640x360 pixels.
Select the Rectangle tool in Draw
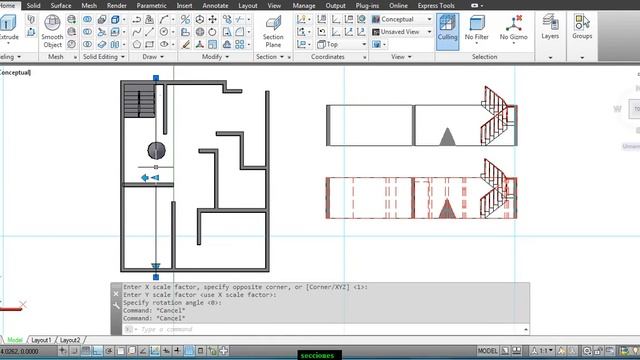click(x=150, y=44)
